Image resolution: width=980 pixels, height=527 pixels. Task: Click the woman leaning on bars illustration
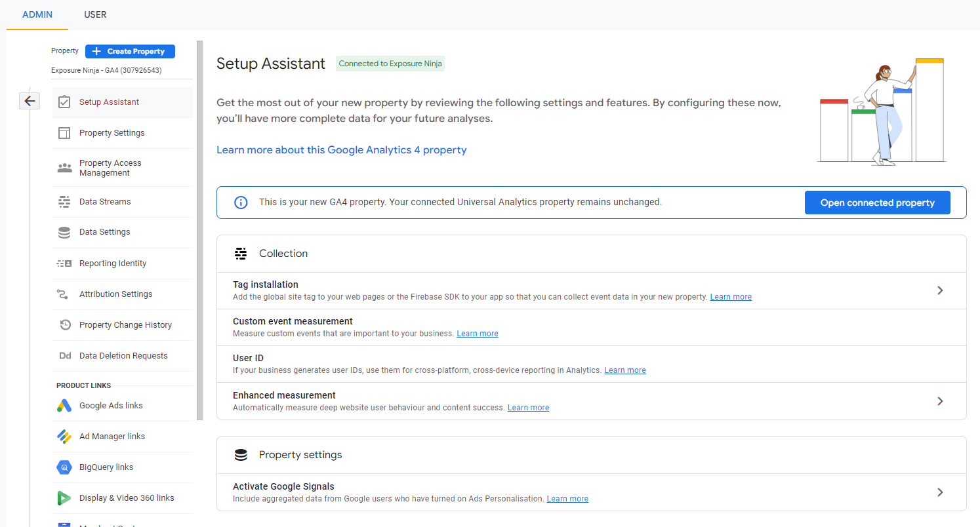click(882, 111)
